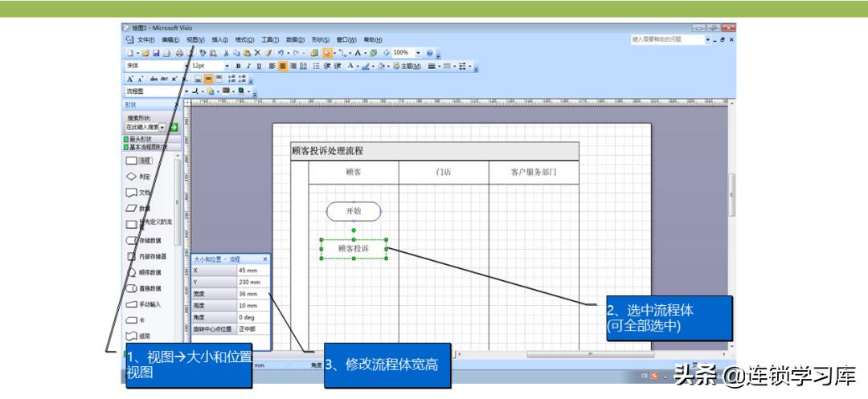Align text left
This screenshot has width=868, height=399.
click(x=272, y=66)
